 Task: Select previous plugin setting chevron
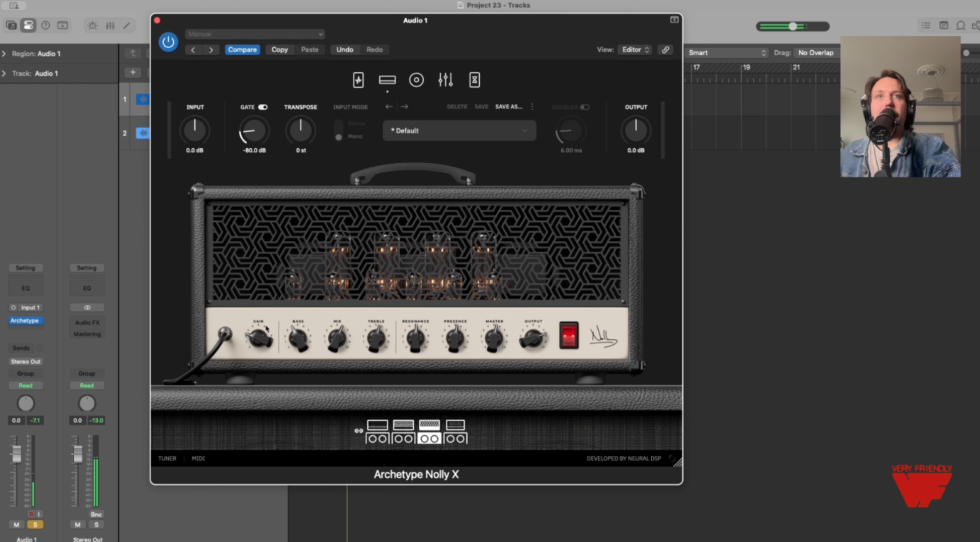click(x=193, y=50)
